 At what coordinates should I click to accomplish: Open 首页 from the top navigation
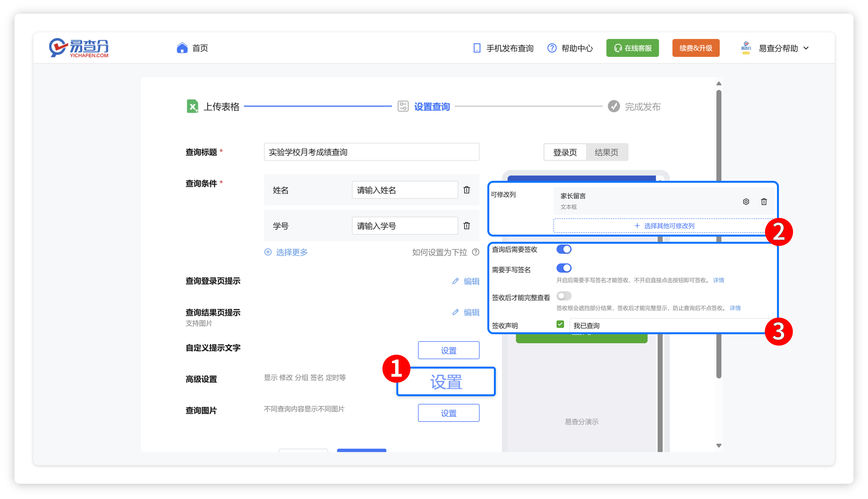200,48
